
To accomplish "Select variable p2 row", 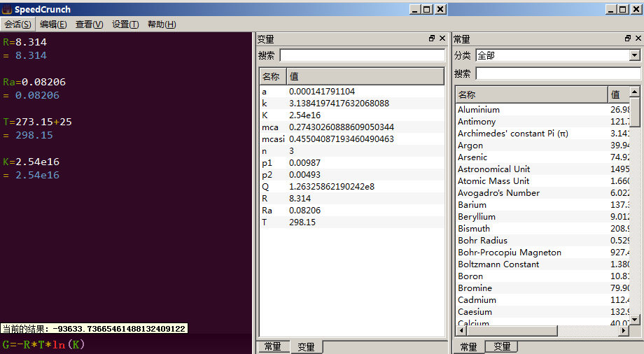I will (x=351, y=175).
